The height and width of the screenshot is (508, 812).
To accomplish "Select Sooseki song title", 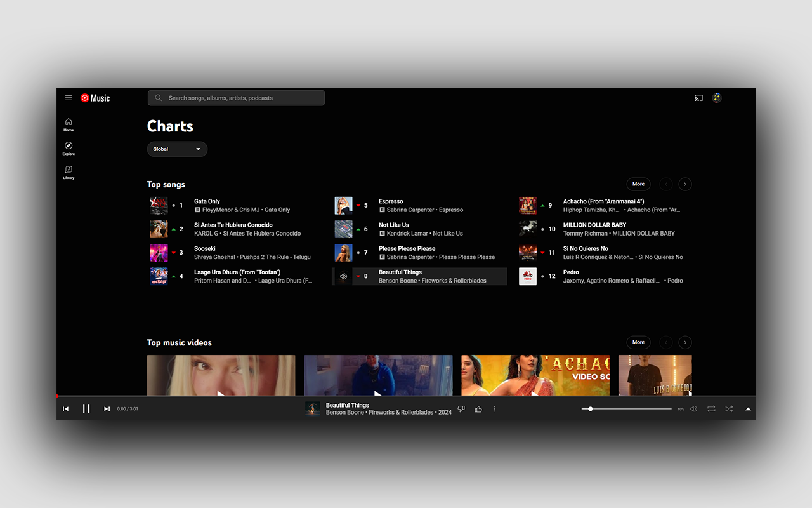I will tap(205, 248).
